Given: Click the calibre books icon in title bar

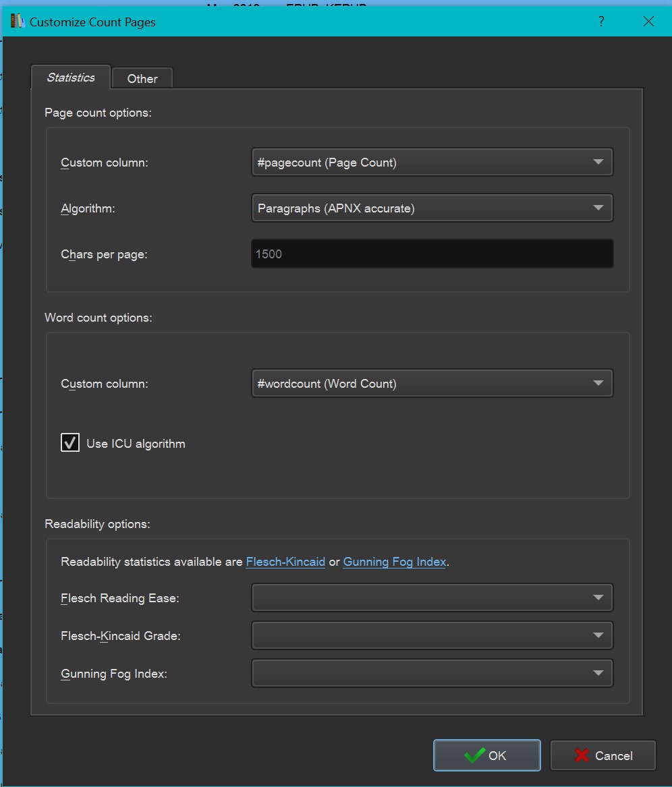Looking at the screenshot, I should point(17,22).
